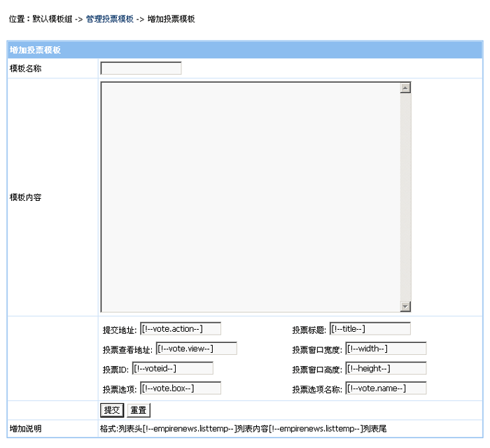Viewport: 490px width, 448px height.
Task: Open the 管理投票模板 breadcrumb link
Action: tap(109, 20)
